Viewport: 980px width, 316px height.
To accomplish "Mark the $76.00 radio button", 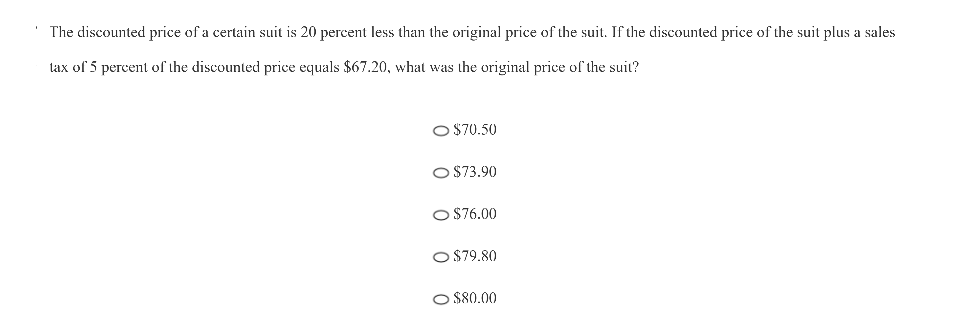I will coord(441,215).
